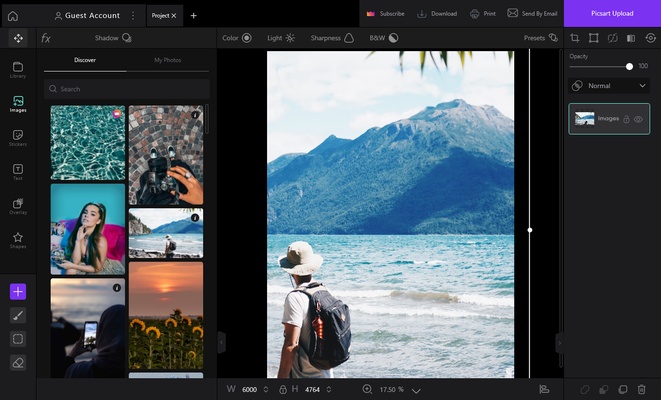Open Shadow settings

pyautogui.click(x=113, y=38)
